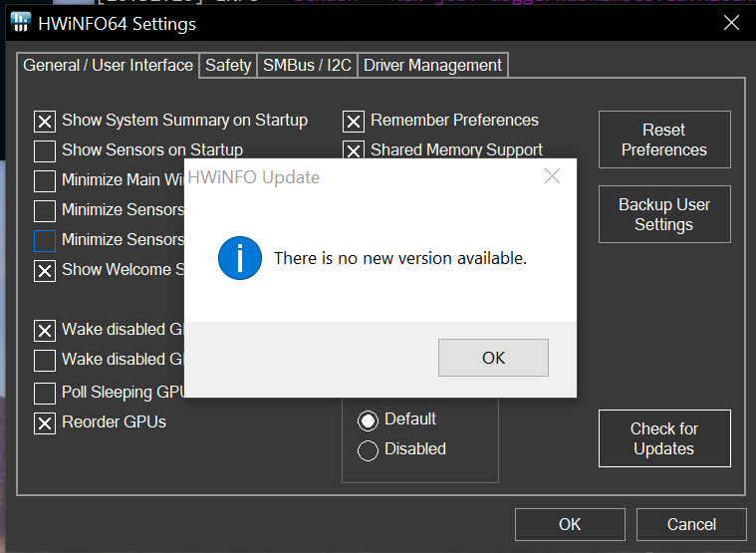Toggle the checked Wake disabled GPUs checkbox

coord(45,331)
